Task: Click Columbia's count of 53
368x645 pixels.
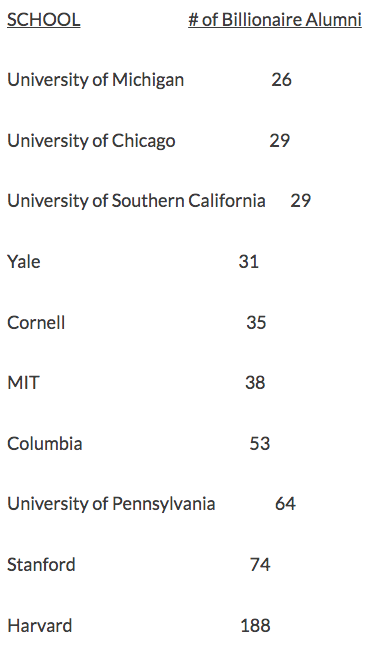Action: tap(259, 443)
